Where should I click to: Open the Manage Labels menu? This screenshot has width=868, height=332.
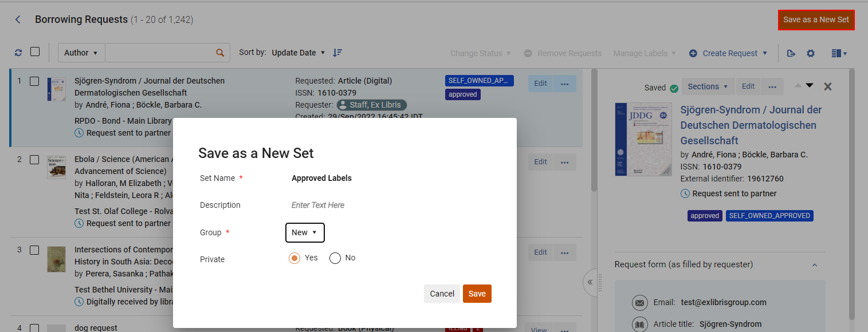645,53
